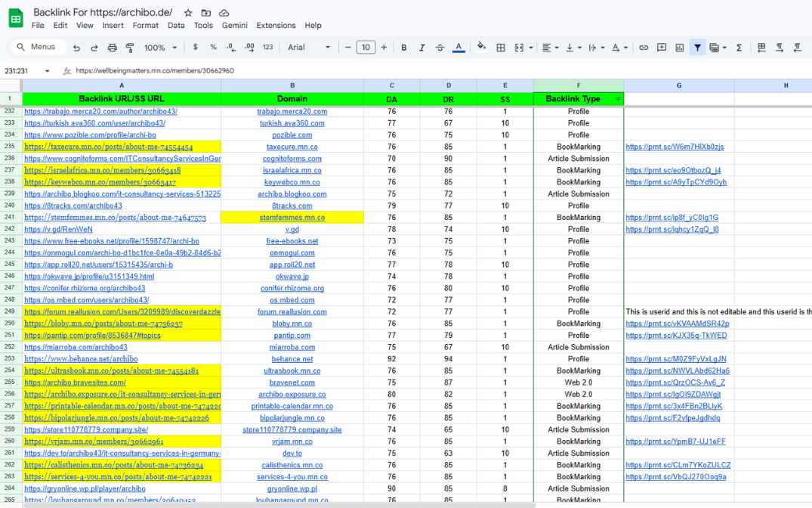Toggle italic formatting
This screenshot has width=812, height=508.
(x=421, y=48)
